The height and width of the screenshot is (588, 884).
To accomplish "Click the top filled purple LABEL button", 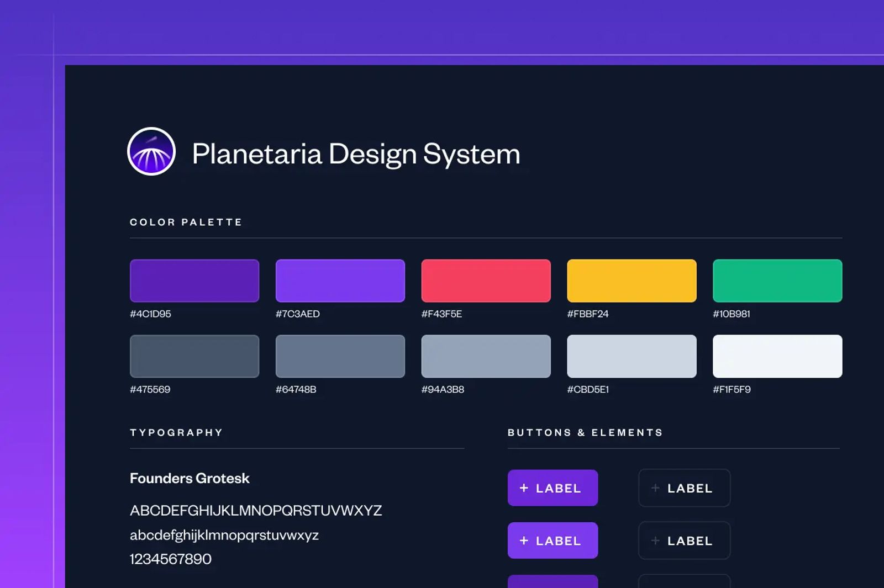I will pyautogui.click(x=552, y=488).
